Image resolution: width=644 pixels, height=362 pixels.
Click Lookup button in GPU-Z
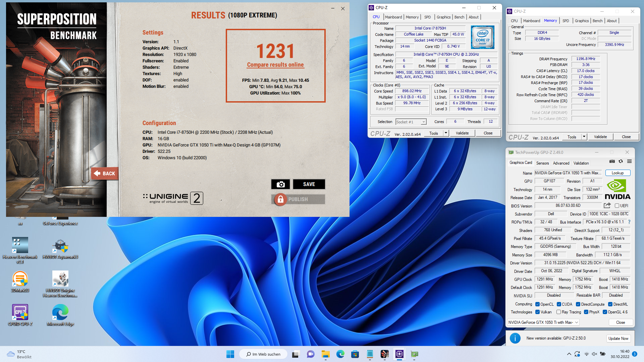pyautogui.click(x=618, y=173)
